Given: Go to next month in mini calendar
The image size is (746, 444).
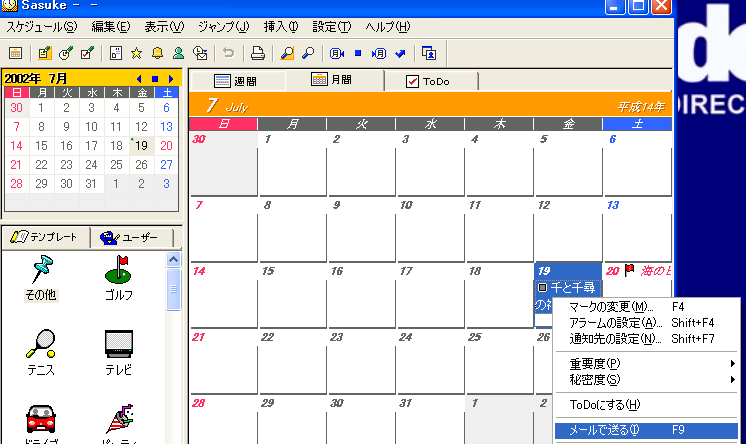Looking at the screenshot, I should tap(171, 79).
